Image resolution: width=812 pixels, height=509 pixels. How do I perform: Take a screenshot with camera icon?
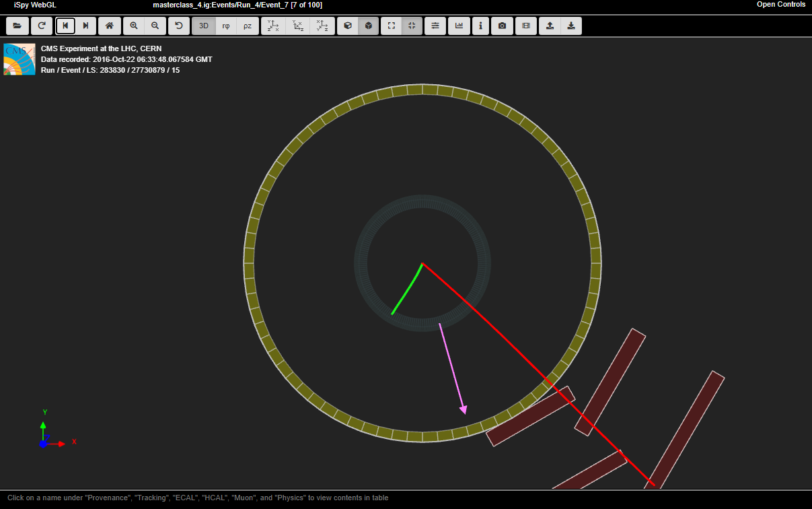502,26
